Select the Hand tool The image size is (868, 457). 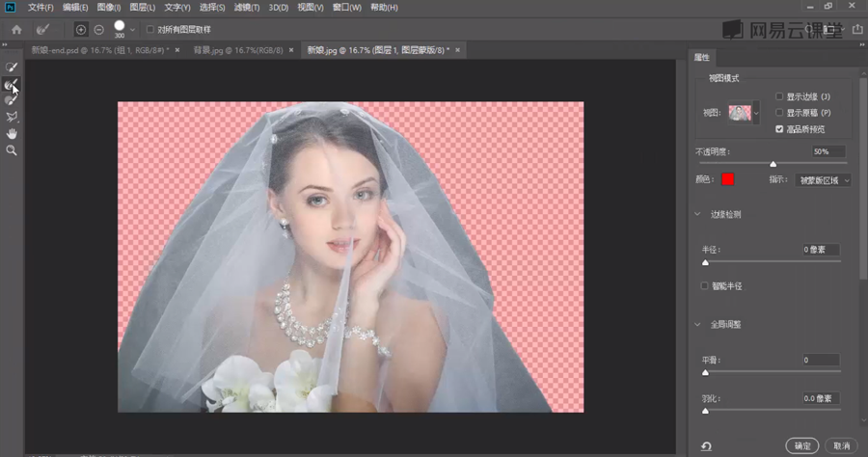point(13,134)
